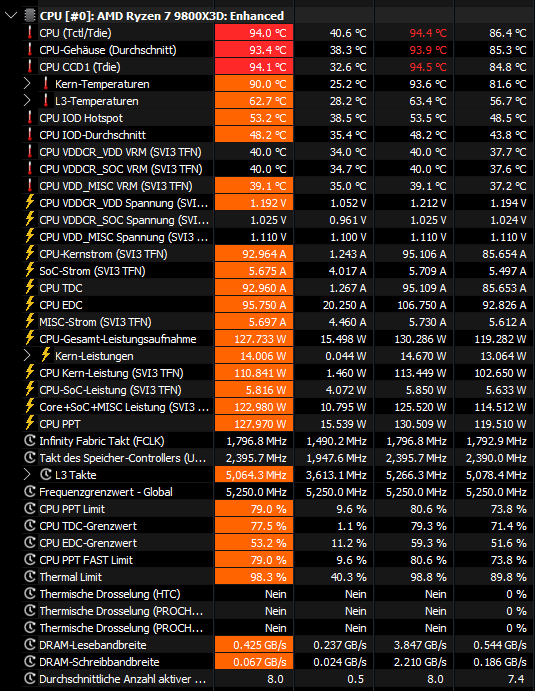Click the clock icon beside CPU TDC-Grenzwert
The height and width of the screenshot is (691, 535).
30,525
